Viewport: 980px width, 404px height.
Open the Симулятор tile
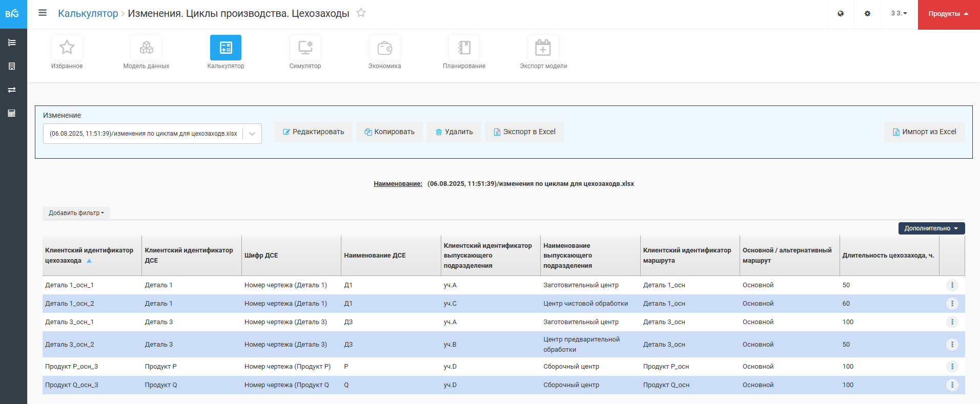click(305, 48)
